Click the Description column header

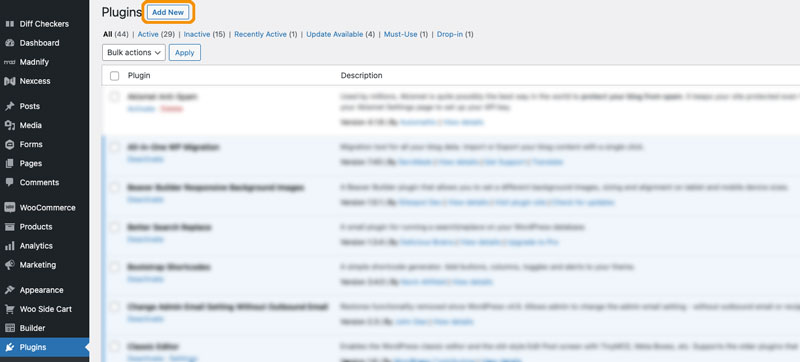tap(361, 75)
